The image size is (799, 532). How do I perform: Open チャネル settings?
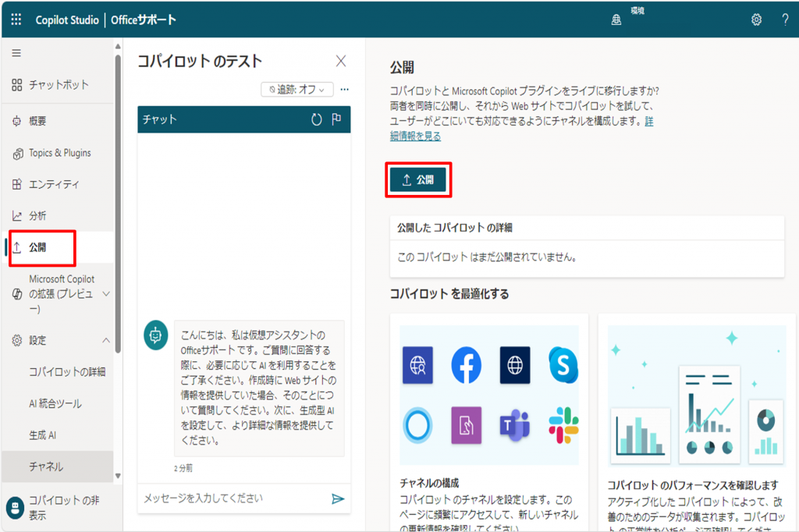58,466
